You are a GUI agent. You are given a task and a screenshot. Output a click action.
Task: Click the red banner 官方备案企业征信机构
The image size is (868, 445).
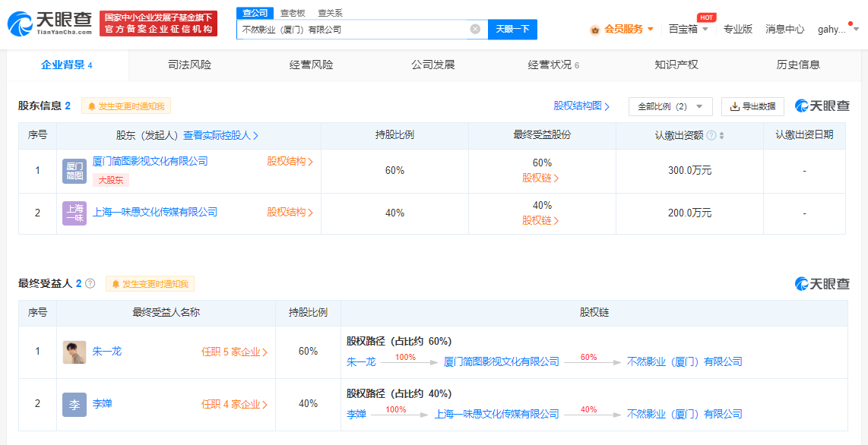[x=158, y=24]
